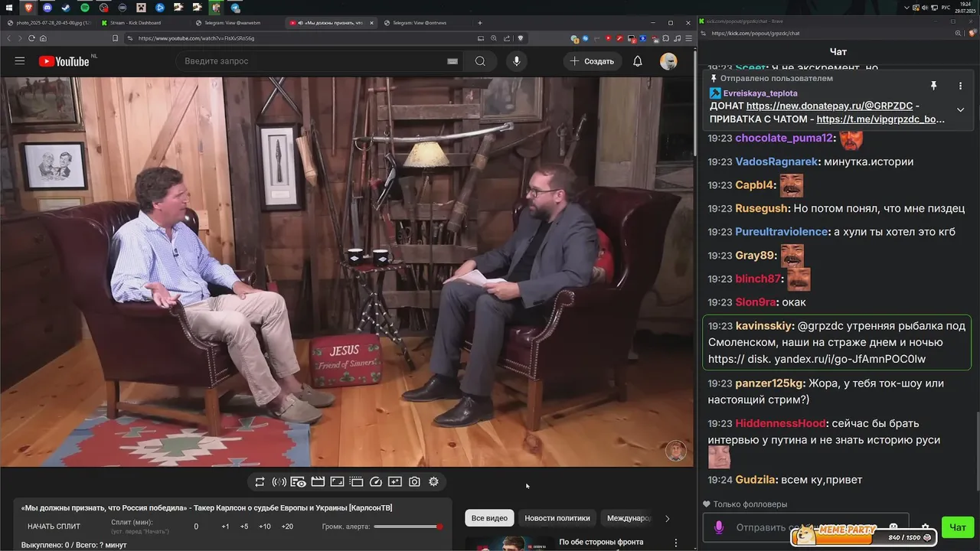Click username kavinsskiy in chat

coord(763,326)
